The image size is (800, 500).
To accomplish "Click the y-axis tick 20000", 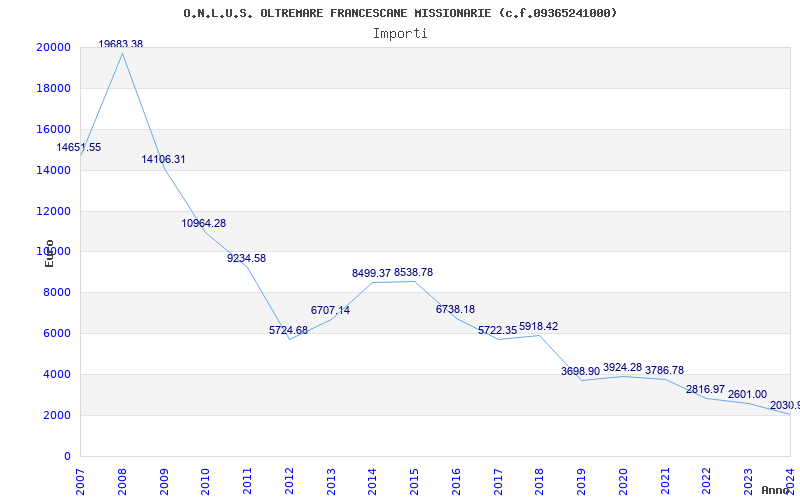I will (x=53, y=47).
